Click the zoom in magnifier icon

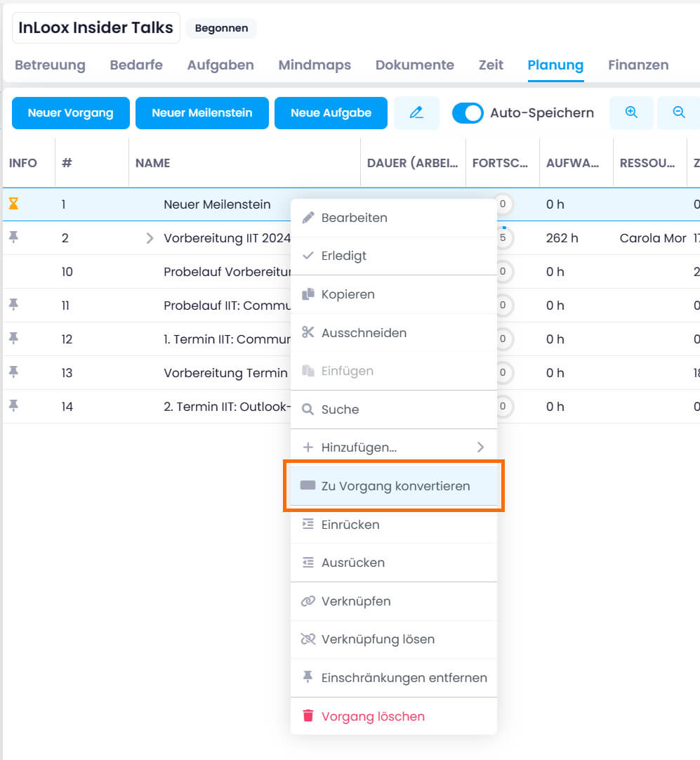pos(631,113)
